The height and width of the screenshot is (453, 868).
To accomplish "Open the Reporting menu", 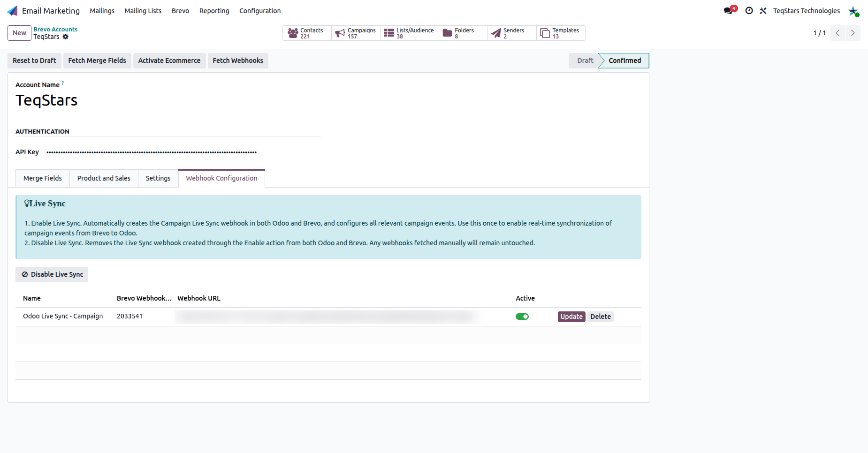I will tap(214, 11).
